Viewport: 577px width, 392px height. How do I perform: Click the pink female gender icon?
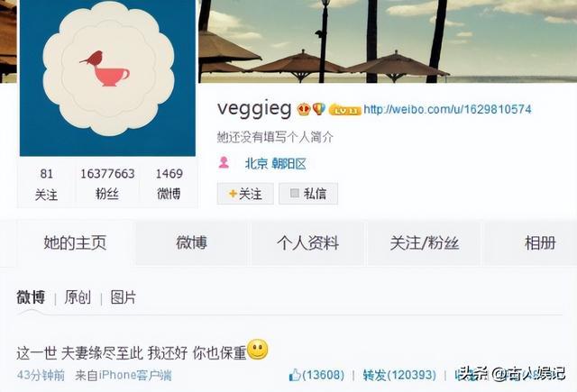[224, 162]
